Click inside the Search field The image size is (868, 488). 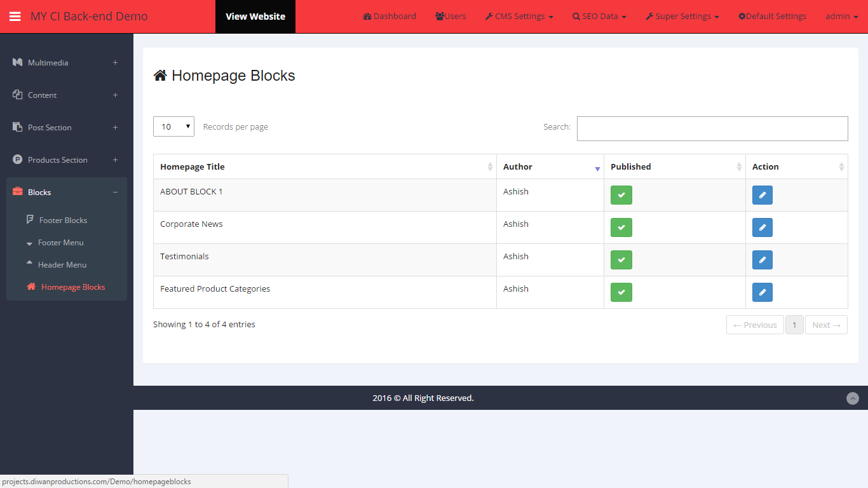(x=711, y=128)
